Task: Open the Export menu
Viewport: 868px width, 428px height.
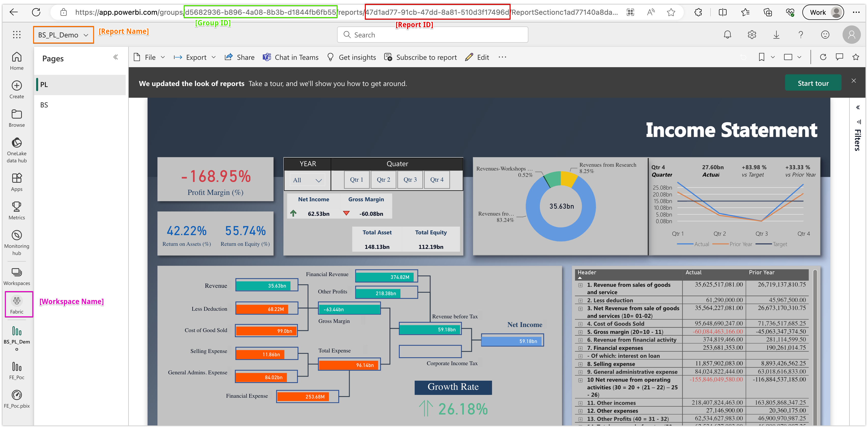Action: tap(195, 57)
